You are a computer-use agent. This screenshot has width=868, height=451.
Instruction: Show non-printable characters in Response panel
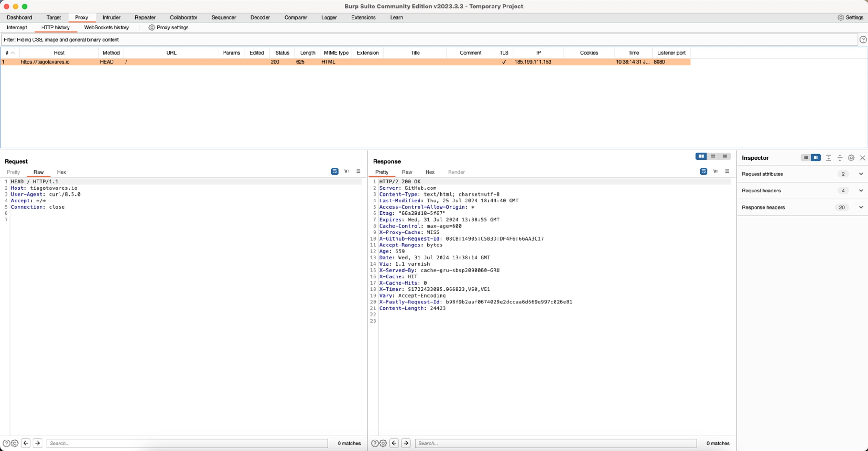click(x=715, y=171)
